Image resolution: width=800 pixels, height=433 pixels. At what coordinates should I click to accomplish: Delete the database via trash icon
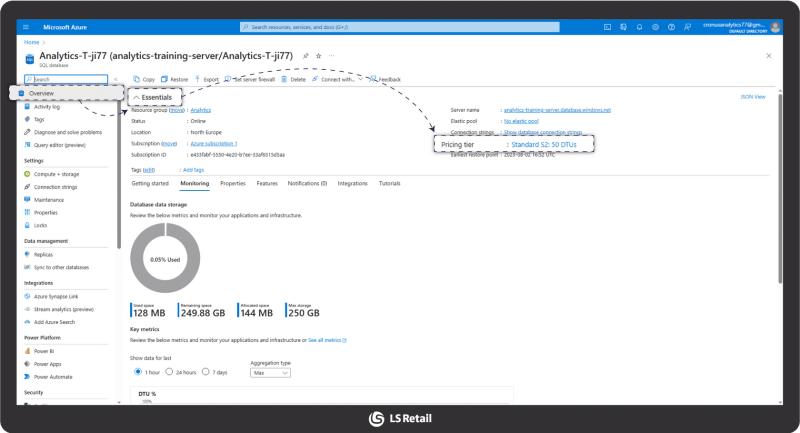[x=284, y=79]
